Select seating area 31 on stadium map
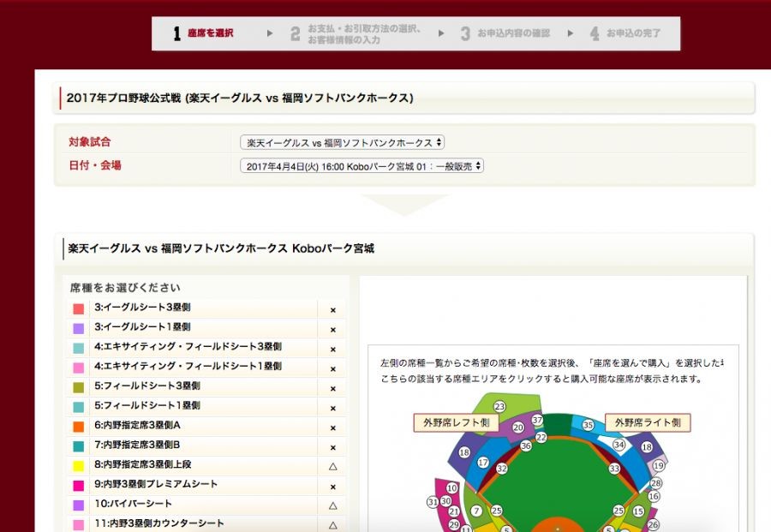Image resolution: width=771 pixels, height=532 pixels. pos(433,501)
